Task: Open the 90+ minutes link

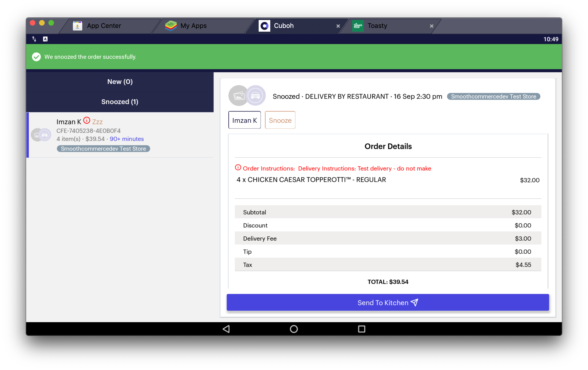Action: click(x=127, y=139)
